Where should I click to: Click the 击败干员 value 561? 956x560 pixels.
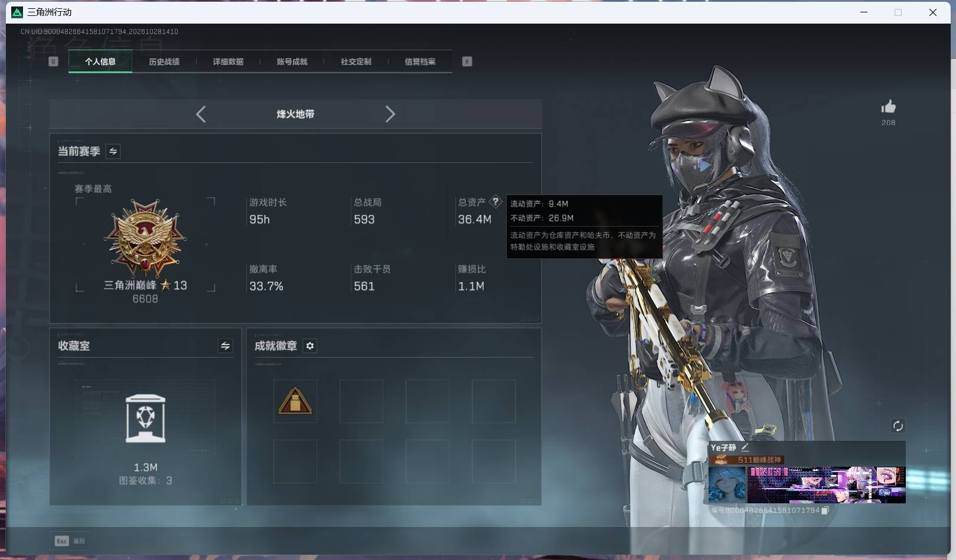coord(364,286)
